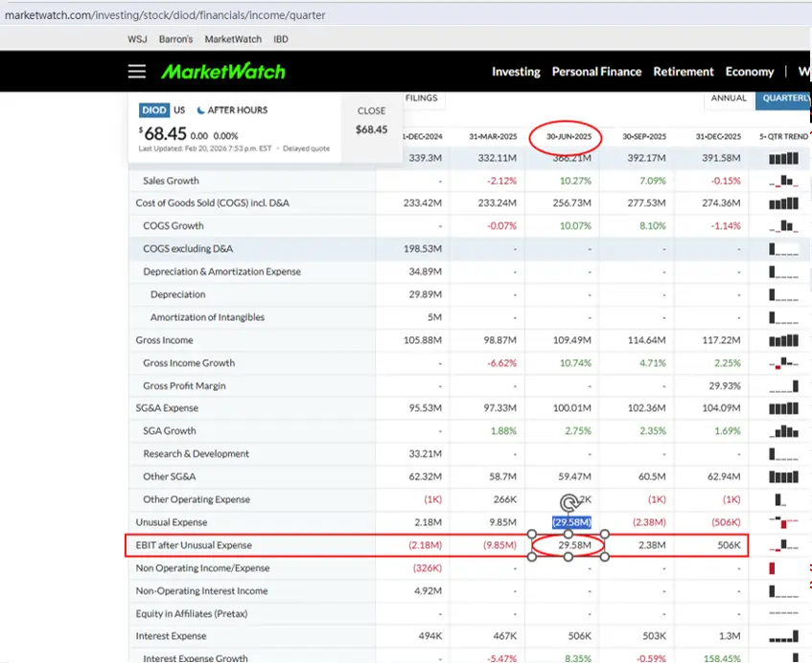Select the Quarterly view toggle
The width and height of the screenshot is (812, 663).
pyautogui.click(x=785, y=98)
